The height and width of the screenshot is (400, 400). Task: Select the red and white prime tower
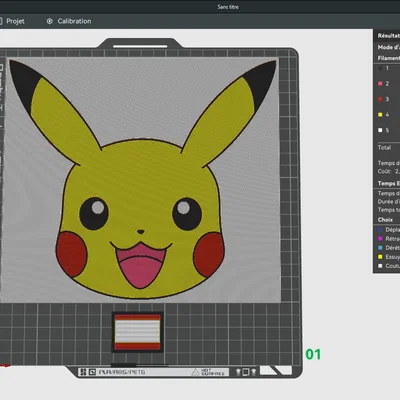137,332
